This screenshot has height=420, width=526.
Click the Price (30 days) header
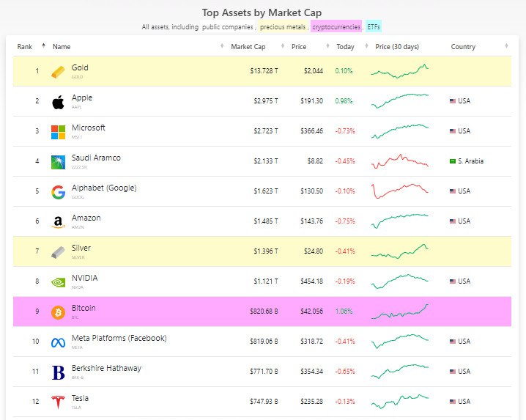[397, 47]
